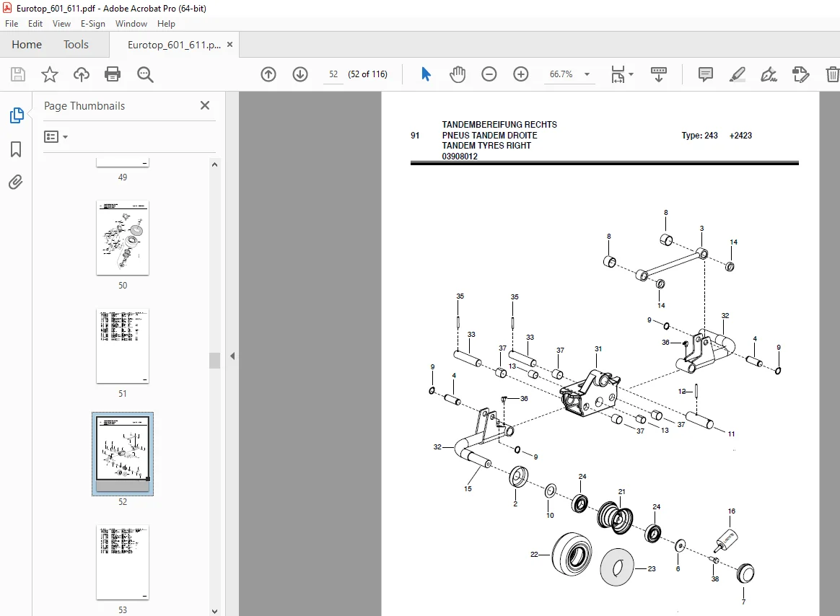
Task: Select page 51 thumbnail
Action: [x=123, y=346]
